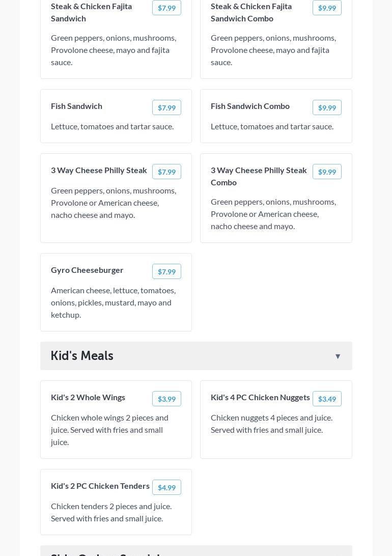Select the $7.99 3 Way Cheese Philly Steak price
Viewport: 392px width, 556px height.
pyautogui.click(x=166, y=172)
